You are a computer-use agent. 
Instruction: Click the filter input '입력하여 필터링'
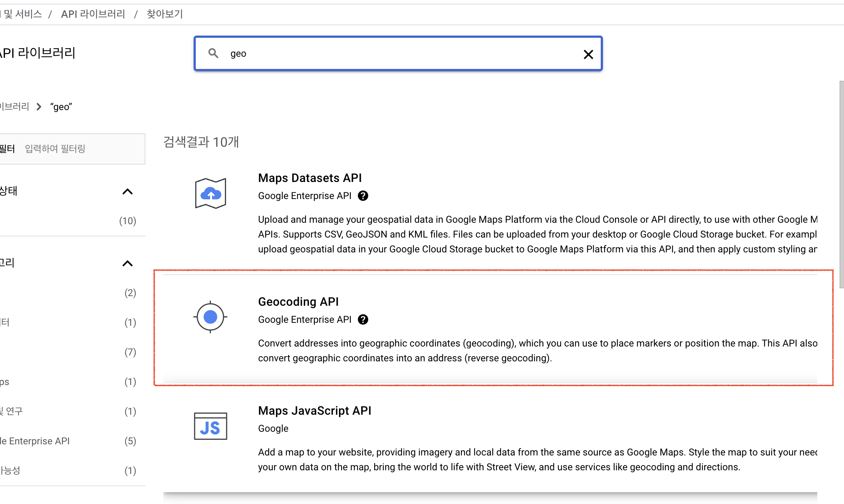[x=72, y=149]
